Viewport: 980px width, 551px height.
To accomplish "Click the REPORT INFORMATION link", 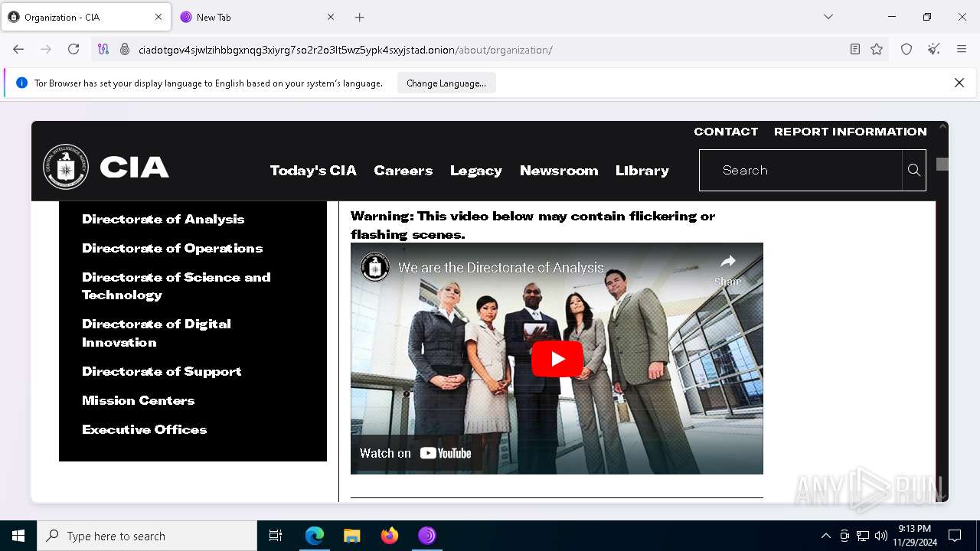I will tap(850, 132).
